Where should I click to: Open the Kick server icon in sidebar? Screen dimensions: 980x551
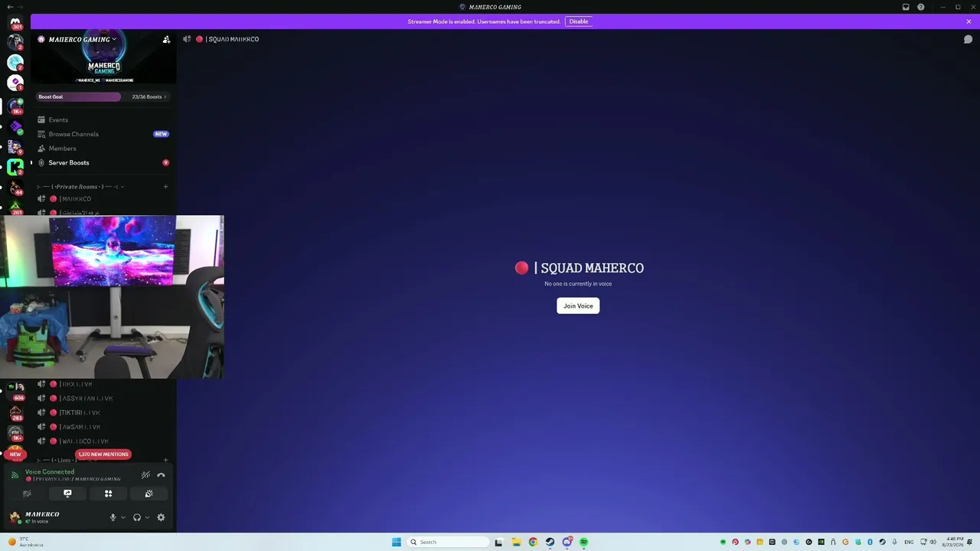[15, 166]
